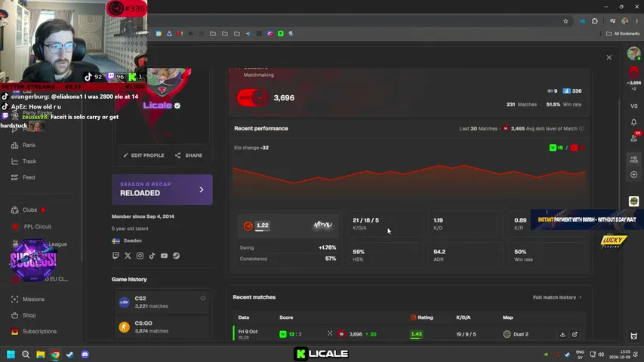
Task: Open Chrome extensions puzzle icon
Action: click(x=595, y=21)
